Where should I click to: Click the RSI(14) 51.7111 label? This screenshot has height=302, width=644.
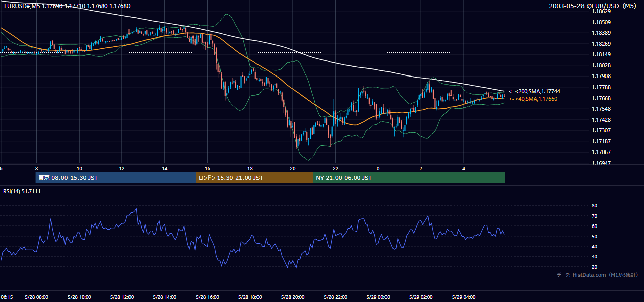tap(22, 191)
